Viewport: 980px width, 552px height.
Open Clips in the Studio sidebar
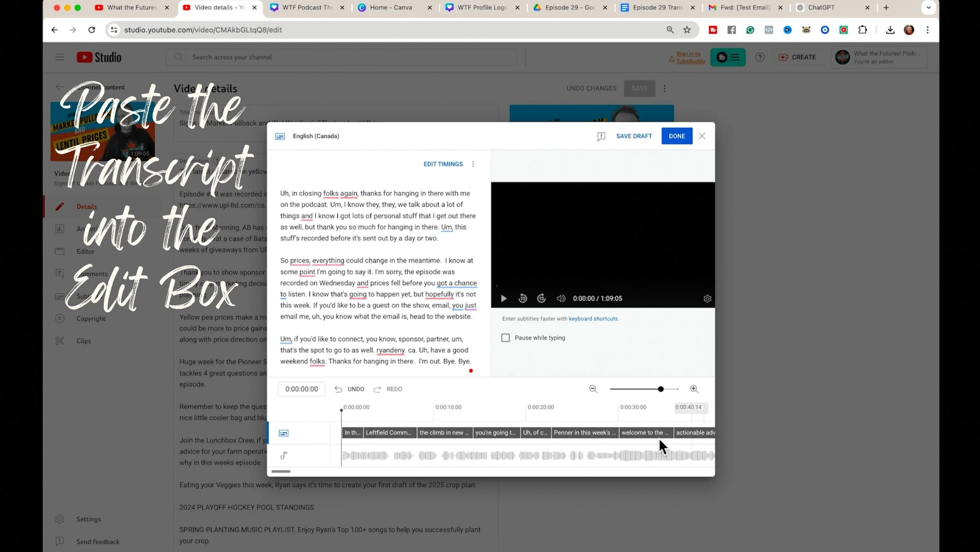[x=83, y=341]
